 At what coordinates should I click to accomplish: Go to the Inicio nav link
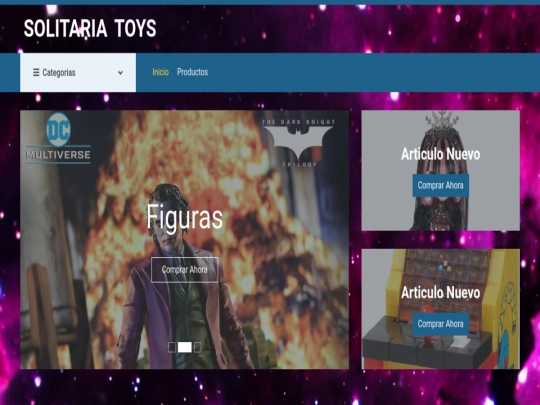tap(160, 72)
